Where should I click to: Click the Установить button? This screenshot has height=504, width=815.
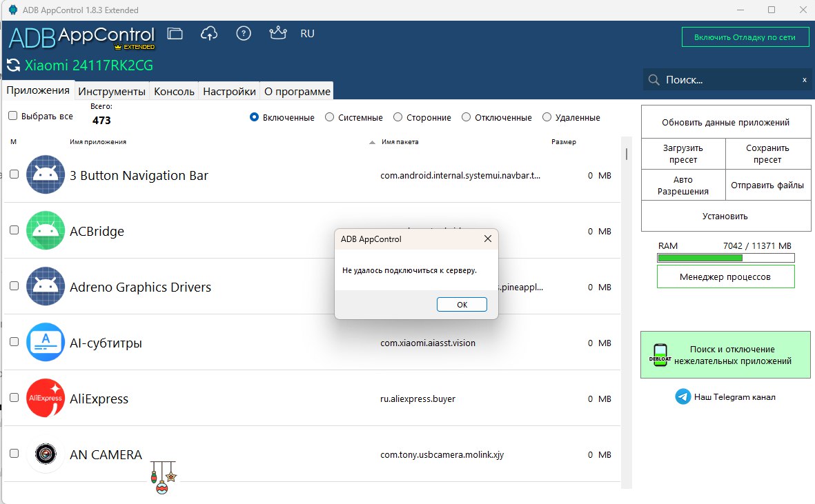point(725,216)
